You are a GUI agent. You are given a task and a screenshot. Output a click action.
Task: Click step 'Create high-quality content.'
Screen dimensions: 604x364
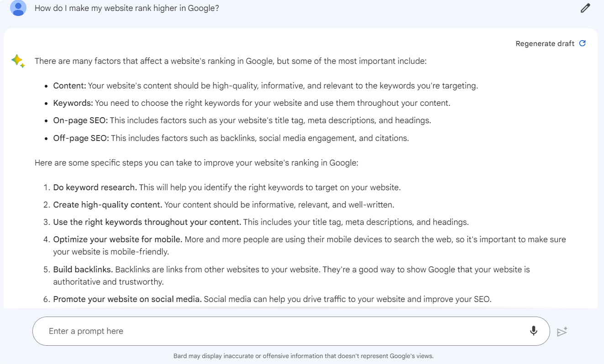click(x=108, y=205)
